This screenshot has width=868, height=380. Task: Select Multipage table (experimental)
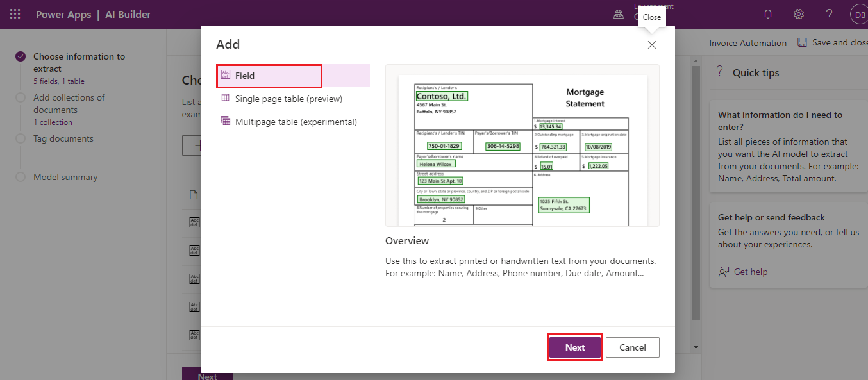tap(293, 122)
